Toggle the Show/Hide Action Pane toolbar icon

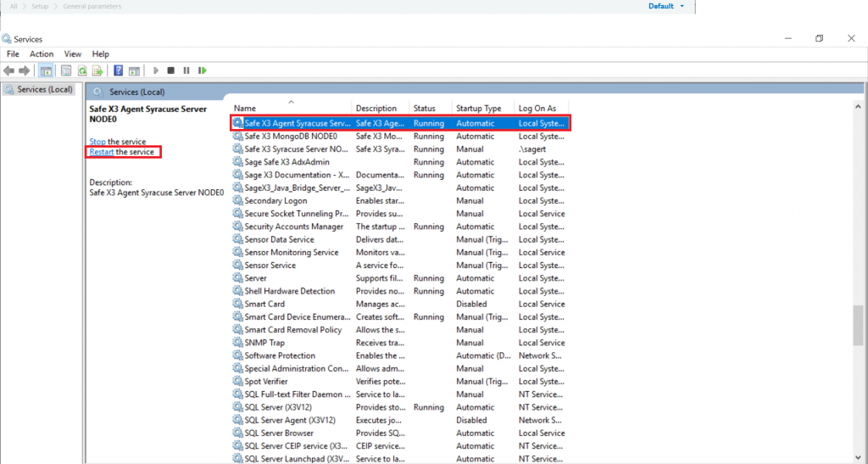click(134, 71)
